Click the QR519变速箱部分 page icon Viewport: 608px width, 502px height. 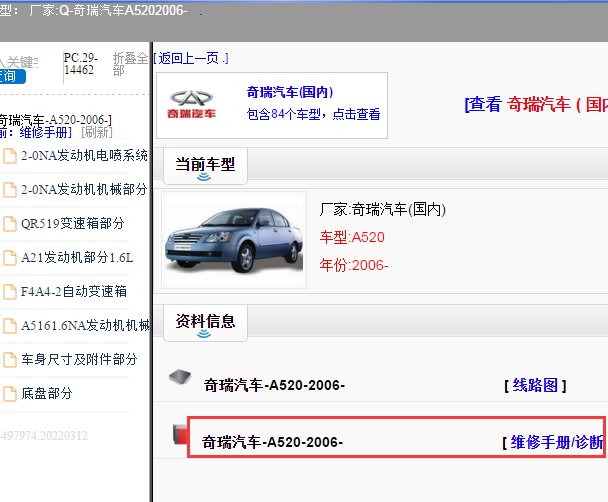pyautogui.click(x=10, y=224)
